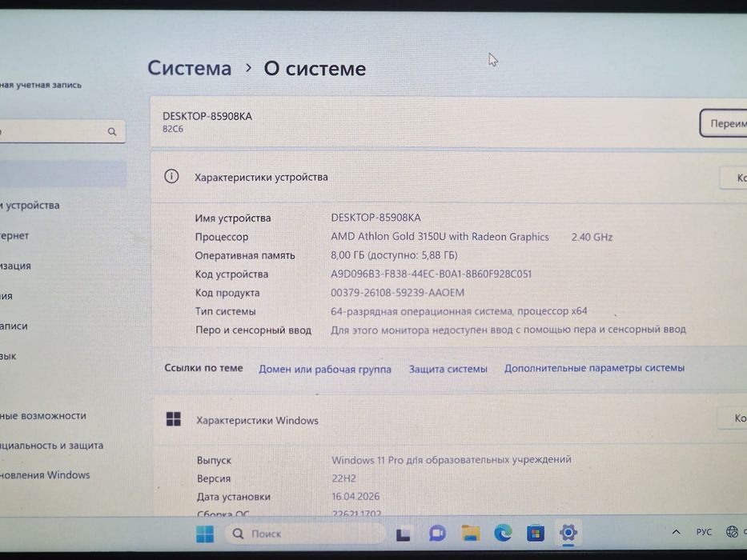Go back to Система in the breadcrumb
This screenshot has height=560, width=747.
tap(189, 68)
